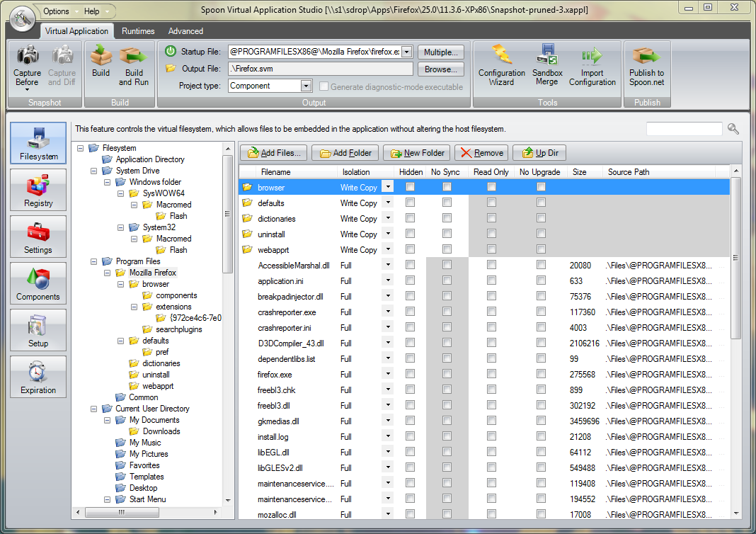Check Read Only for firefox.exe
This screenshot has height=534, width=756.
click(x=491, y=374)
